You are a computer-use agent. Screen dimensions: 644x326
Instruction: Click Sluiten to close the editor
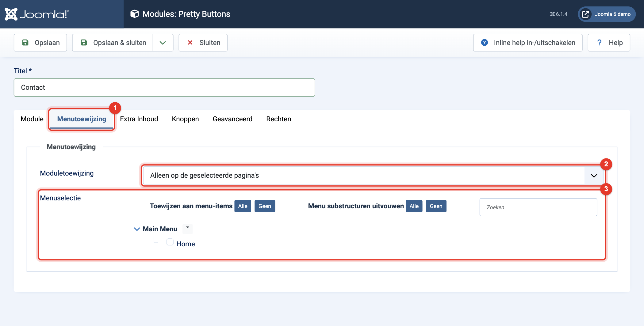(x=203, y=43)
